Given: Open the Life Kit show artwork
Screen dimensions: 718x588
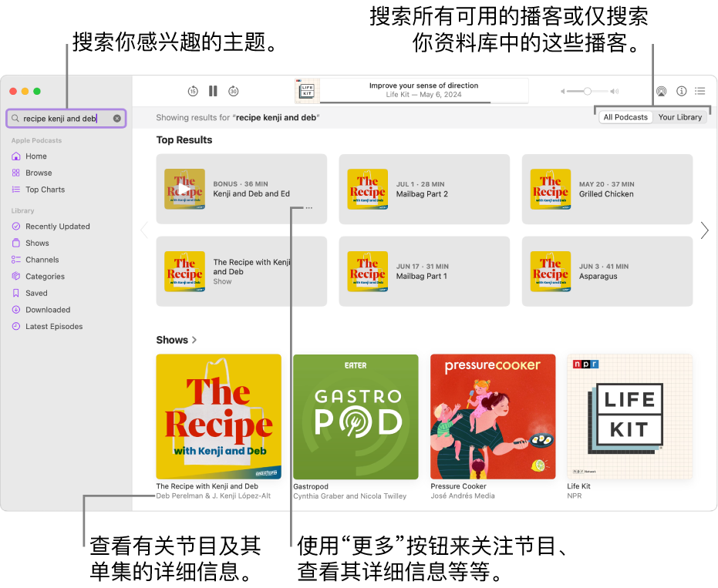Looking at the screenshot, I should coord(629,417).
